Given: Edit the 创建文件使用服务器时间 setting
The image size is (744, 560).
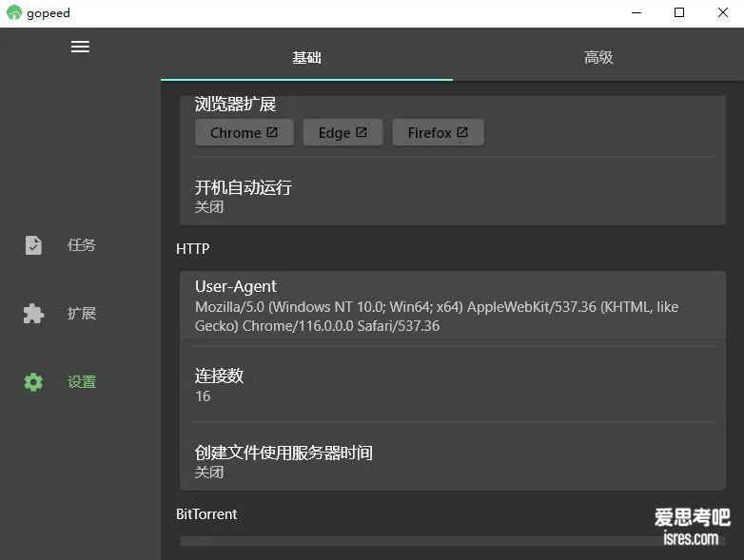Looking at the screenshot, I should [453, 461].
